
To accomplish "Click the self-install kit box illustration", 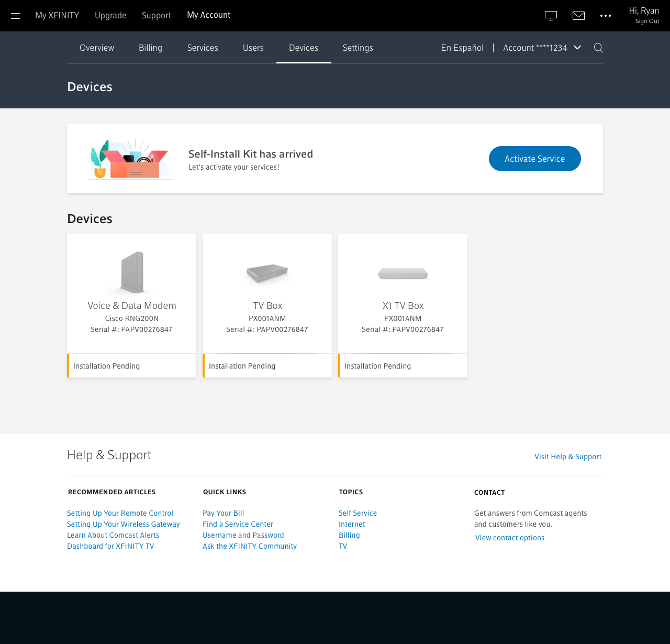I will pyautogui.click(x=130, y=159).
